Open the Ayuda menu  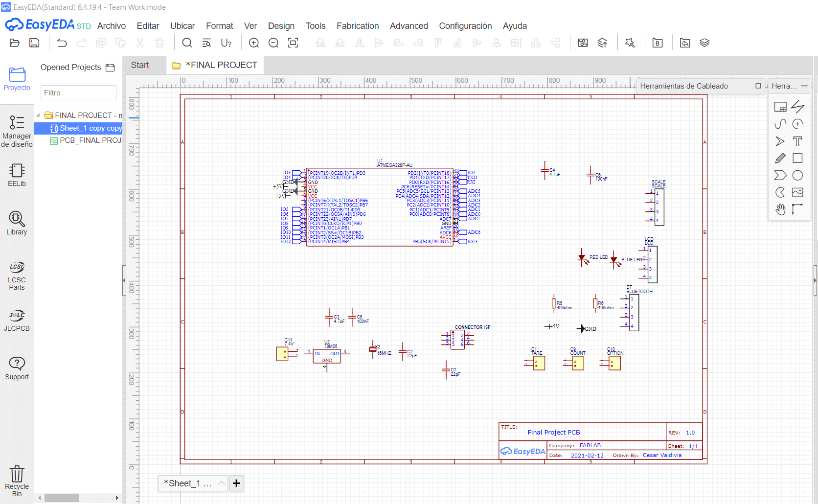[515, 26]
